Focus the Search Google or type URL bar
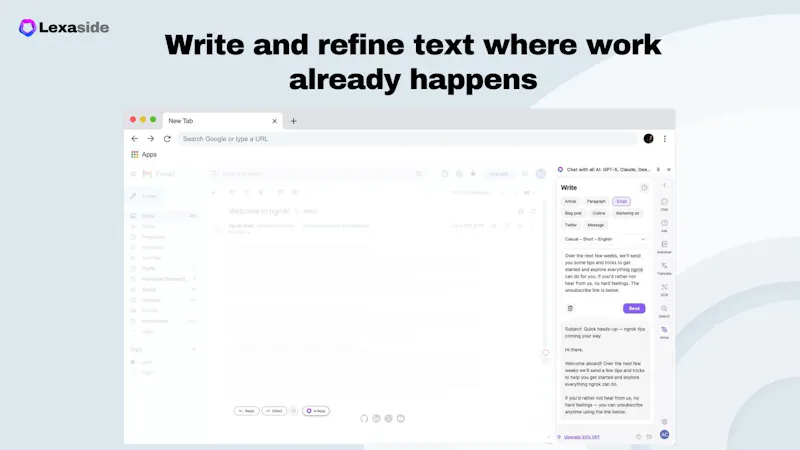Viewport: 800px width, 450px height. click(x=407, y=139)
